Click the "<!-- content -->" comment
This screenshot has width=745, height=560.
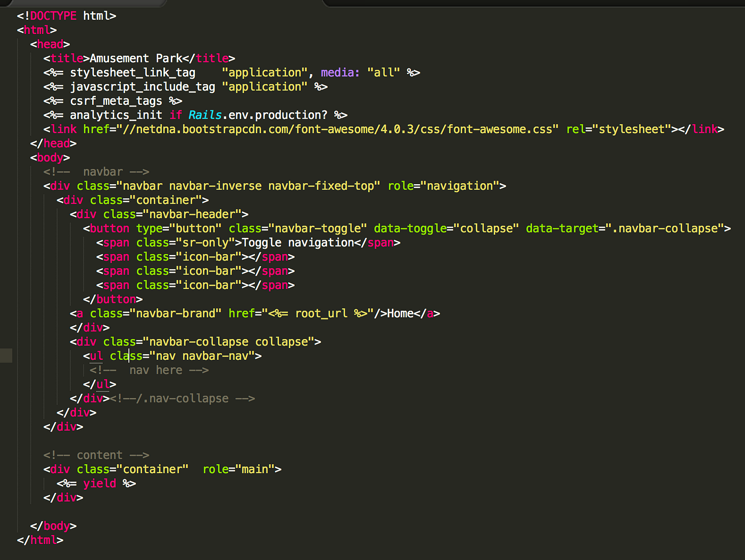point(96,455)
